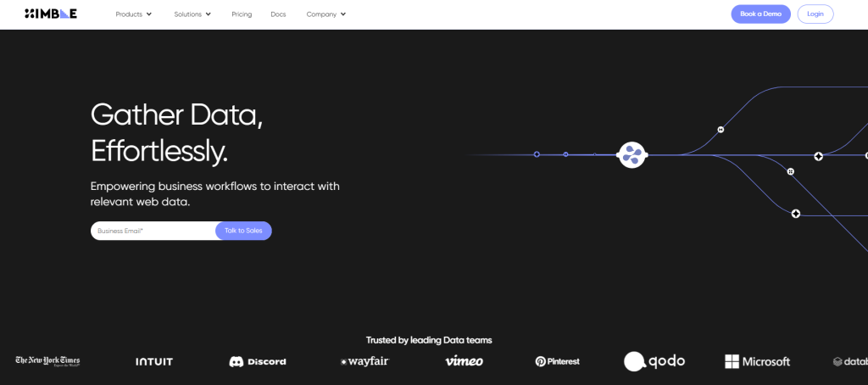Viewport: 868px width, 385px height.
Task: Open the Solutions dropdown menu
Action: [192, 14]
